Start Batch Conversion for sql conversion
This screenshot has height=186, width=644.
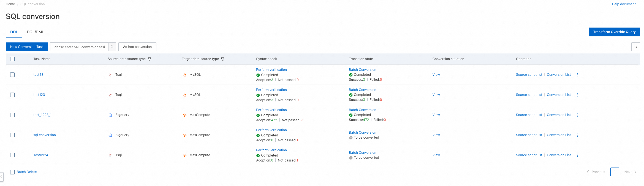click(362, 133)
